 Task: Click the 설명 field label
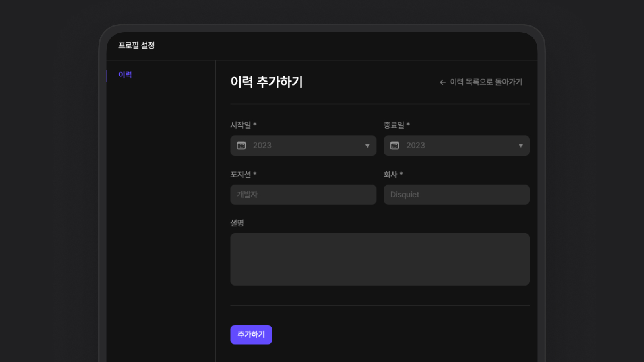237,223
